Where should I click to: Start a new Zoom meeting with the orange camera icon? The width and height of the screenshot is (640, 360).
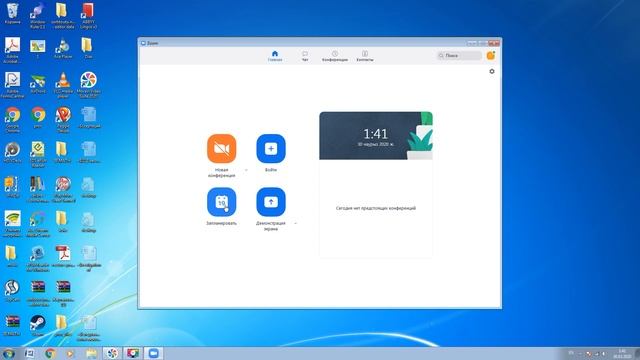(221, 149)
